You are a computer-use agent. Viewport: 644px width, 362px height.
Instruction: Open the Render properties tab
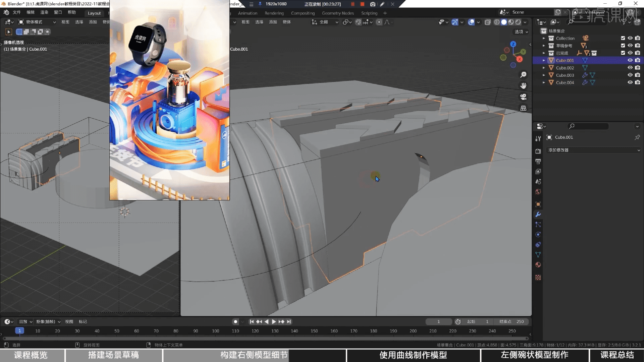(x=538, y=151)
